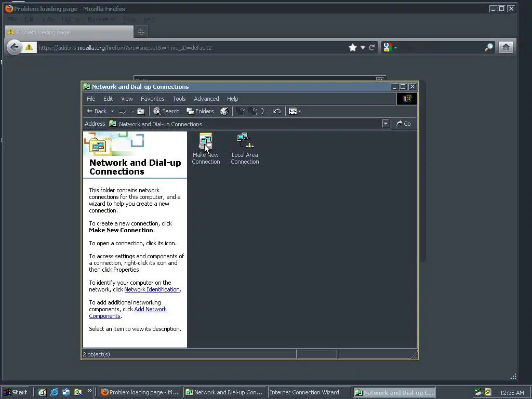532x399 pixels.
Task: Click the Firefox back button
Action: (x=15, y=47)
